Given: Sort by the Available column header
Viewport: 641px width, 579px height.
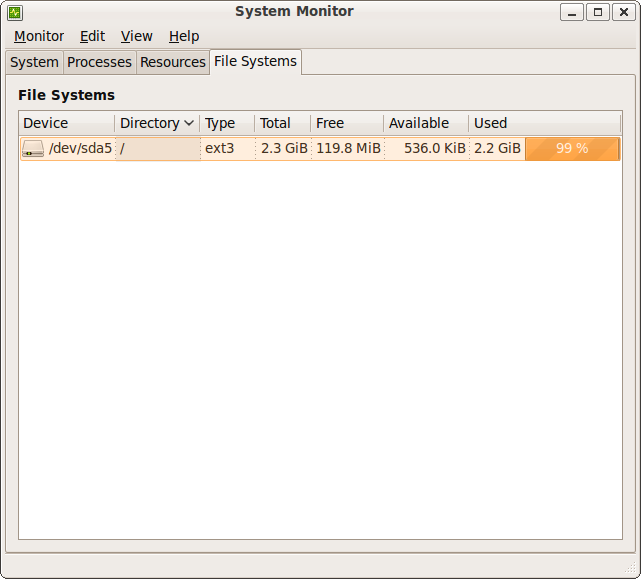Looking at the screenshot, I should pos(426,123).
